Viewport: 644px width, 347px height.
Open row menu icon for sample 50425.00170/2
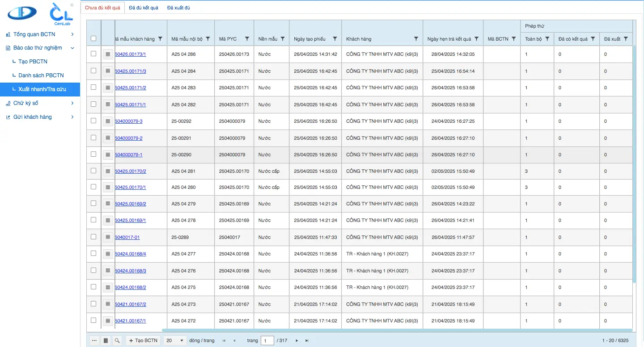(108, 171)
